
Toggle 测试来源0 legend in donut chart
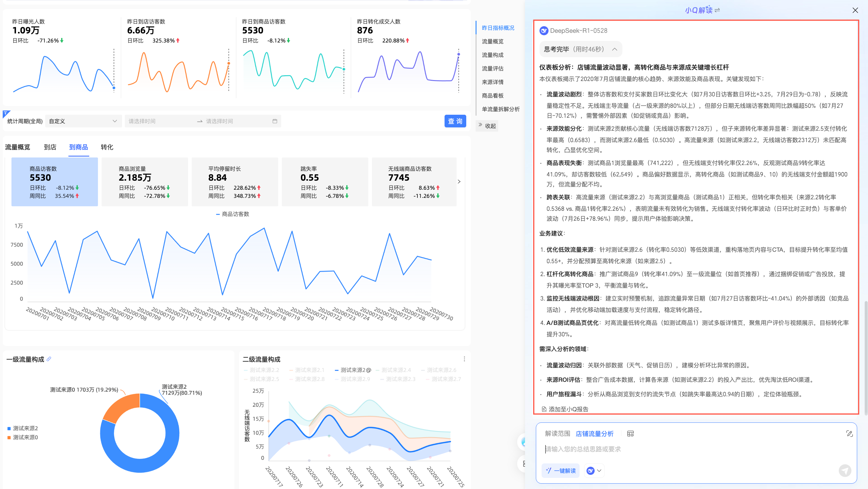pyautogui.click(x=23, y=437)
